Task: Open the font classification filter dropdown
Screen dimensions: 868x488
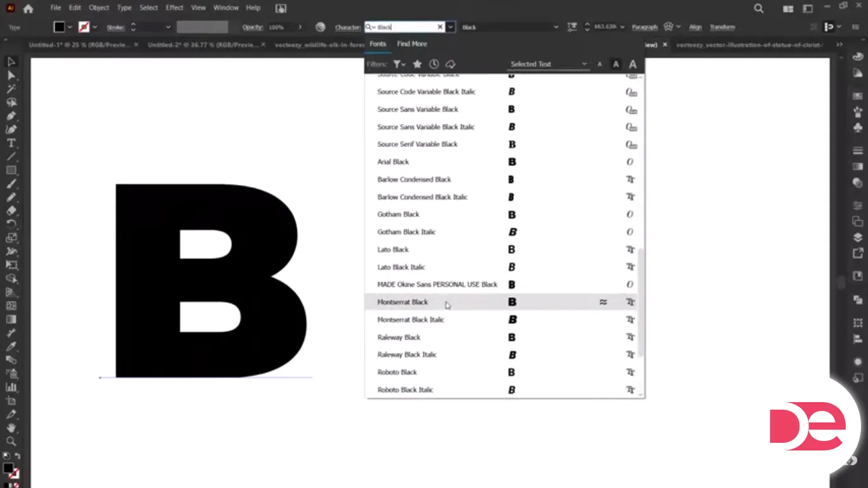Action: tap(399, 64)
